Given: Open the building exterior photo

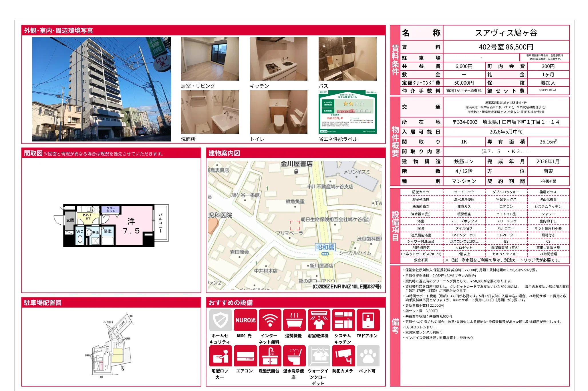Looking at the screenshot, I should (102, 89).
